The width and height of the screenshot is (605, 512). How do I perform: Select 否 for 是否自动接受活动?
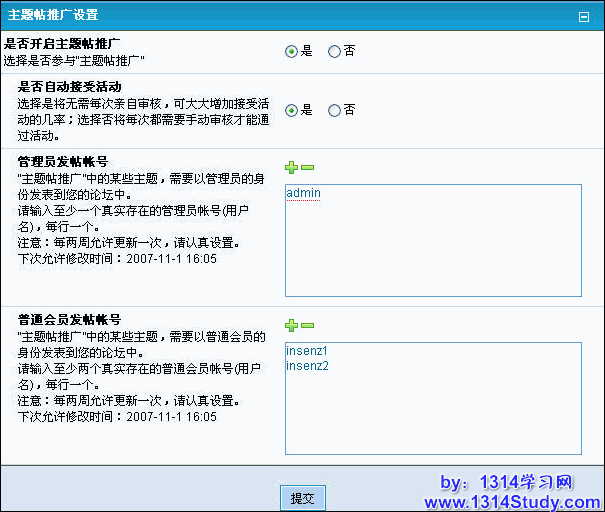334,110
